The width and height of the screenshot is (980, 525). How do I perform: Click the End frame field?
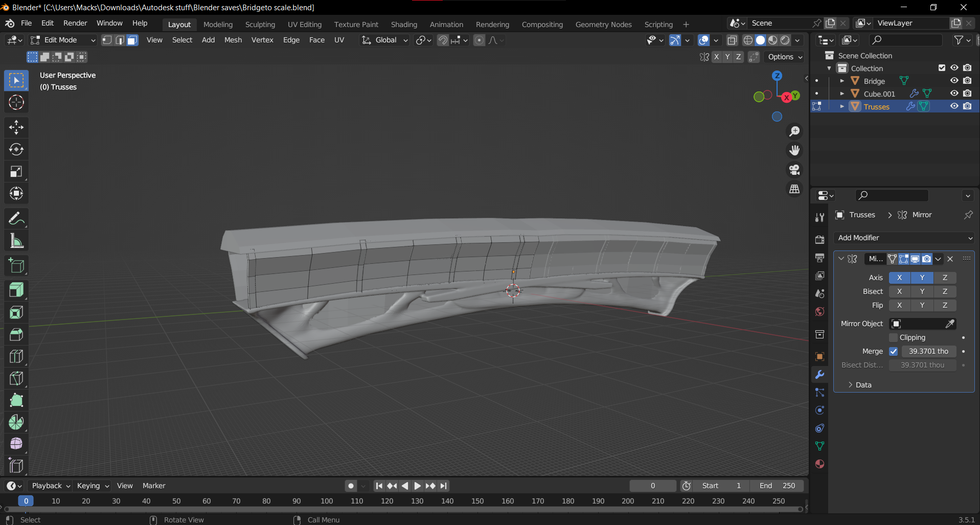pos(777,486)
